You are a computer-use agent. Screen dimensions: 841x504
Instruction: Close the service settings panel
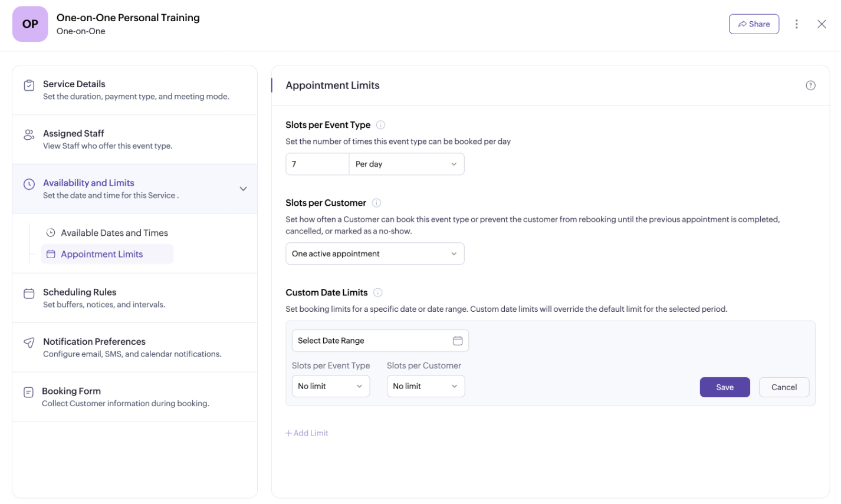(822, 24)
